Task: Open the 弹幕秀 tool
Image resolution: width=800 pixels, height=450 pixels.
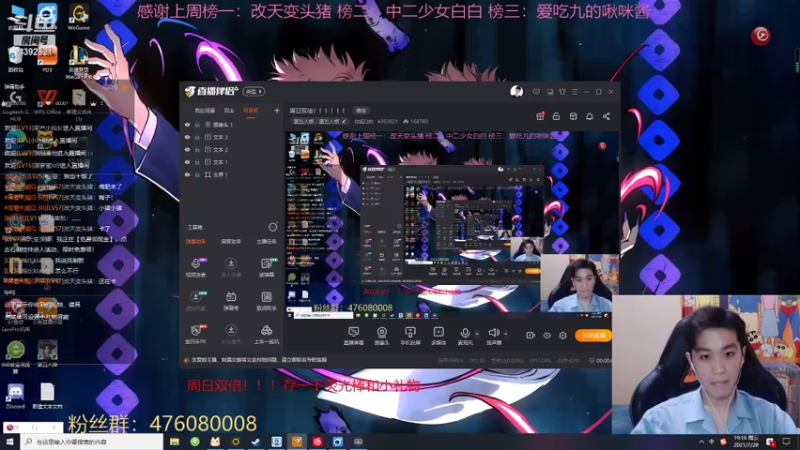Action: [x=231, y=301]
